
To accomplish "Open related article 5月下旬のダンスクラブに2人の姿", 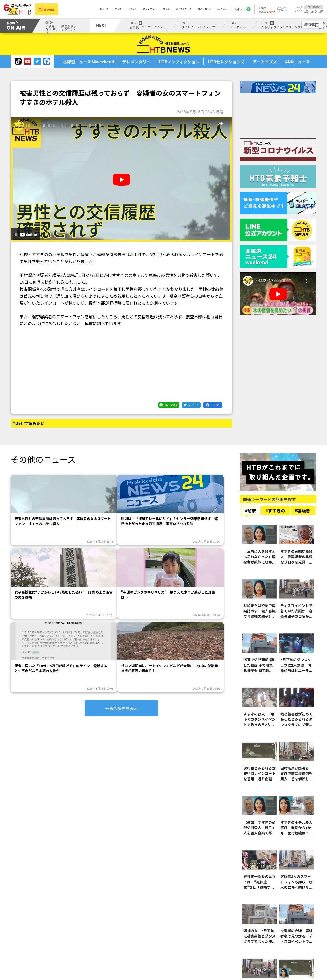I will pos(296,653).
